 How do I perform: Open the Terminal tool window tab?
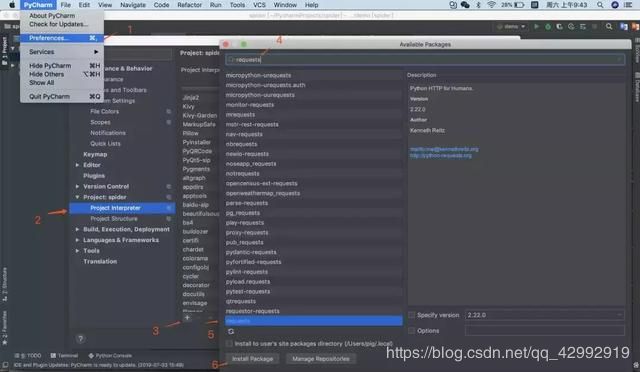[x=64, y=356]
